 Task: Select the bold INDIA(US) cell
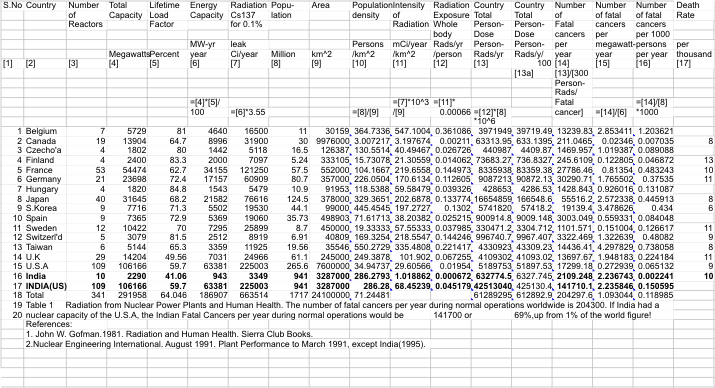point(45,286)
